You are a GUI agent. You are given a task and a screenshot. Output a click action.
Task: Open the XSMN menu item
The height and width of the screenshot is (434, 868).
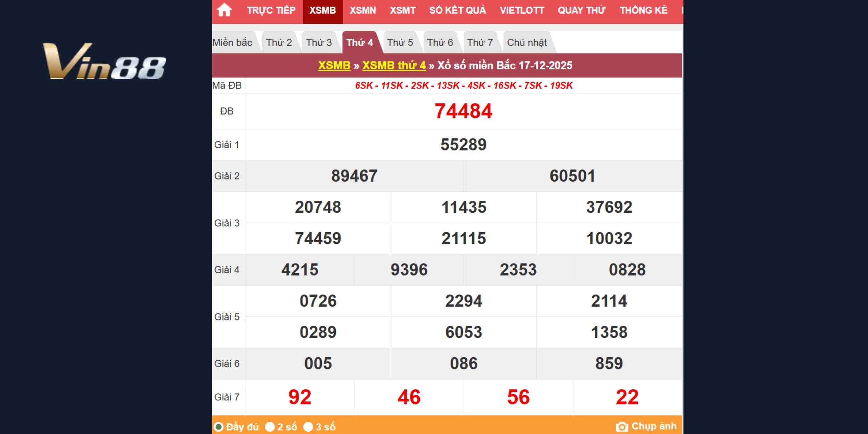(x=362, y=10)
